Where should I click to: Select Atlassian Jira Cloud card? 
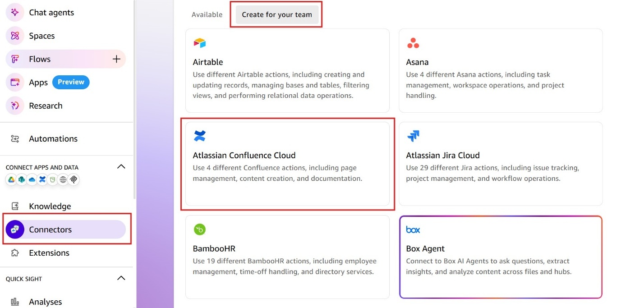point(501,164)
